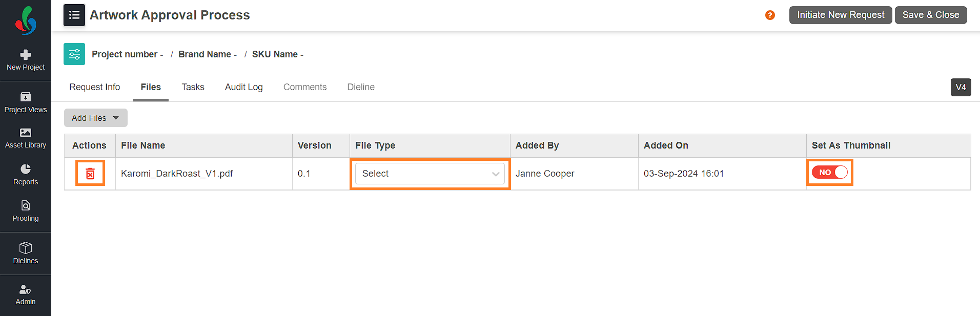This screenshot has width=980, height=316.
Task: Click Project number breadcrumb
Action: (127, 54)
